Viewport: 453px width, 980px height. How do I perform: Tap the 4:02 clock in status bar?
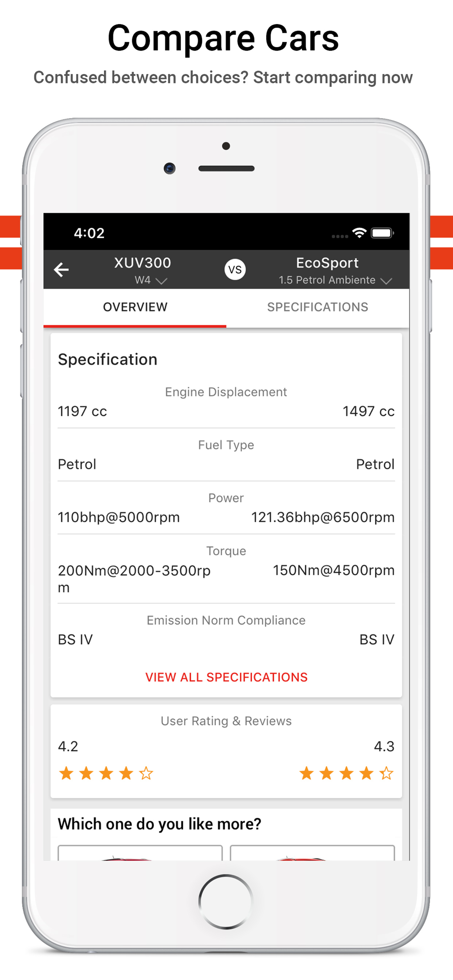point(89,233)
